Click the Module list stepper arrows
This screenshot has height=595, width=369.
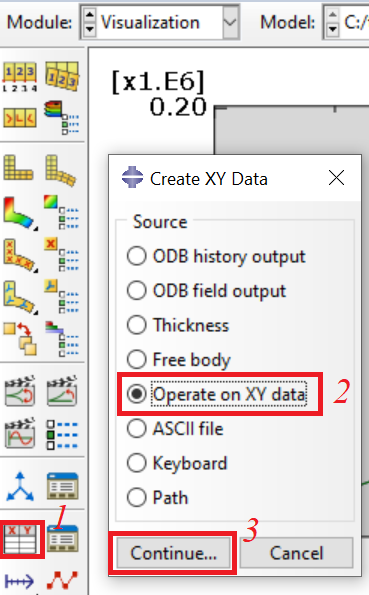[x=89, y=22]
